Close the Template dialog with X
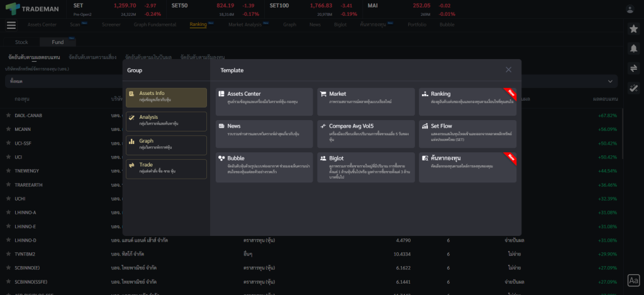This screenshot has width=644, height=295. 508,70
